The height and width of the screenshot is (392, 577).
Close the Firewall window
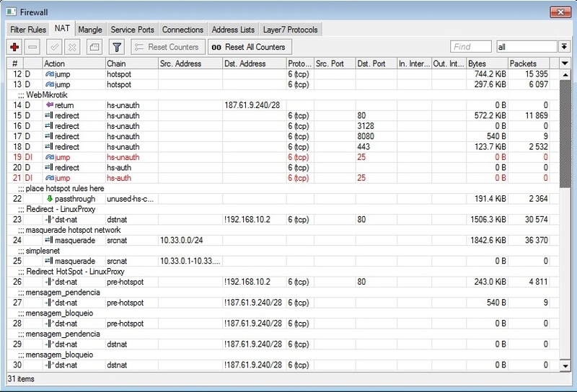[x=560, y=12]
